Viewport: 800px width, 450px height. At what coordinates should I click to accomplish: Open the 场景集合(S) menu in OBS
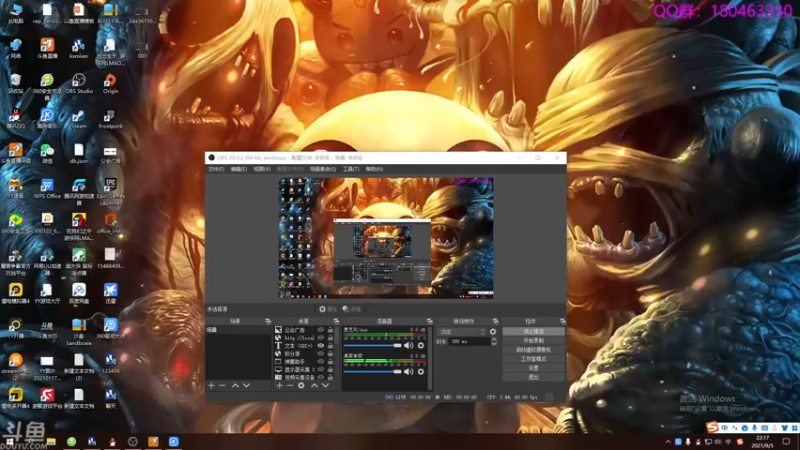click(x=323, y=169)
